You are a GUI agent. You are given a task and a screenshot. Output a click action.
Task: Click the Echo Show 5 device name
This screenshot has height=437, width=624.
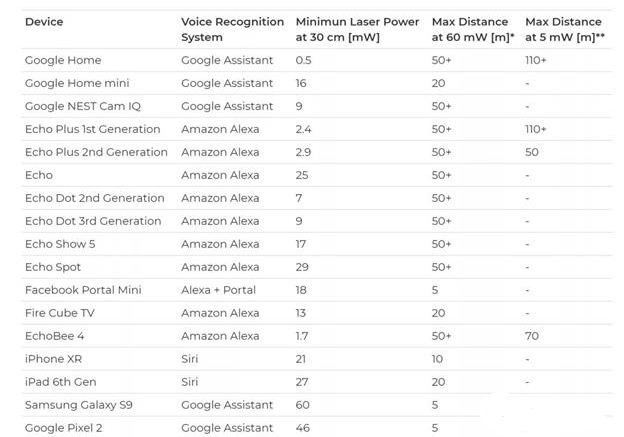tap(60, 244)
